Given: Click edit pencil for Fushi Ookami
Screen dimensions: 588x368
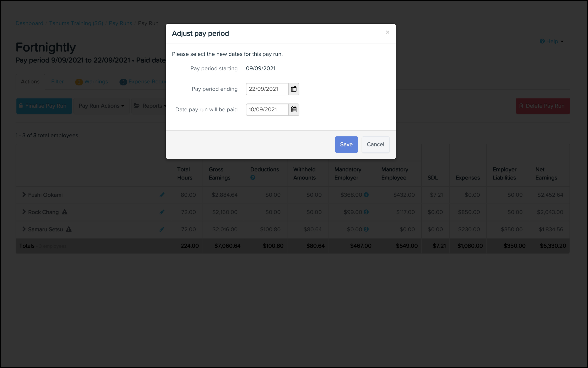Looking at the screenshot, I should 162,195.
